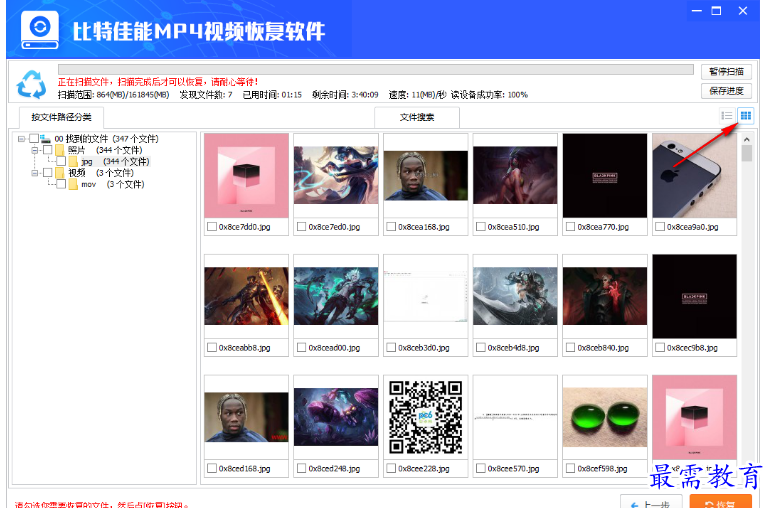Click the 照片 folder icon

60,149
